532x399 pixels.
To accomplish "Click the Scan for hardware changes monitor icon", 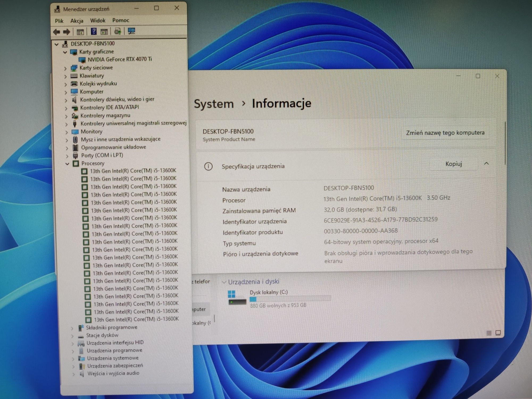I will [x=131, y=31].
